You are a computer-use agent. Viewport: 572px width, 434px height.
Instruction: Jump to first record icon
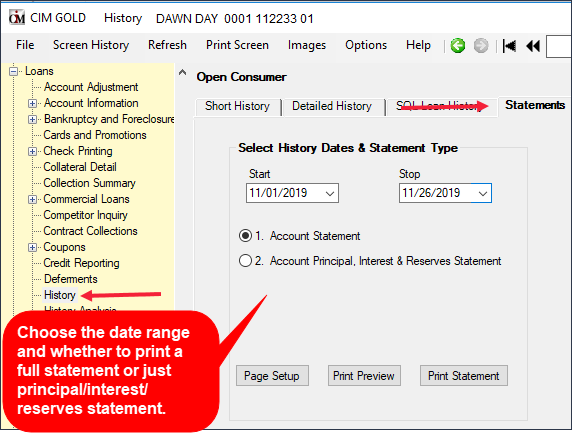(509, 46)
